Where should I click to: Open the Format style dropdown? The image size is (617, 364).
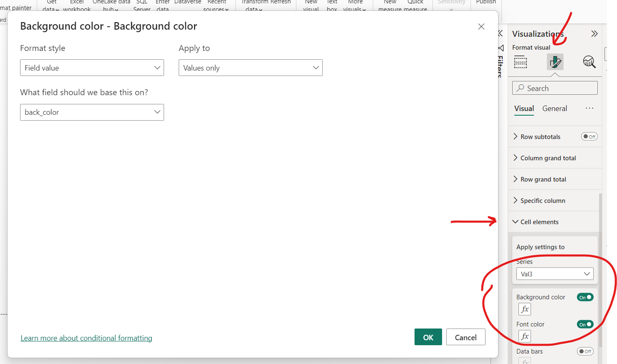pos(92,68)
